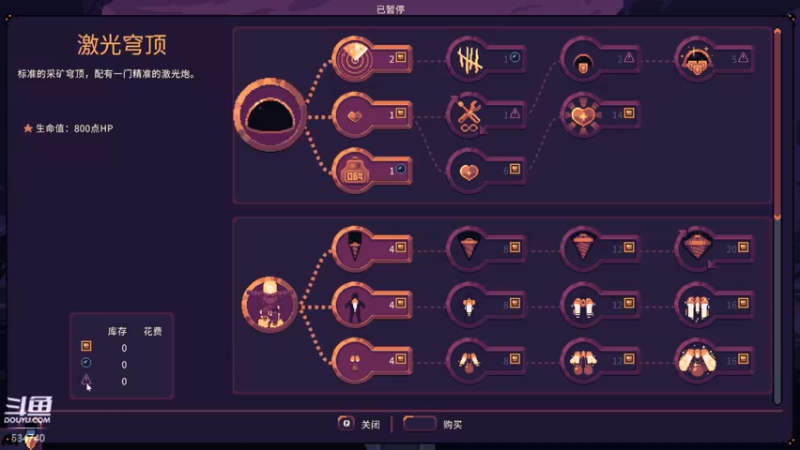Select the tally marks upgrade costing 1
Screen dimensions: 800x450
[x=486, y=59]
